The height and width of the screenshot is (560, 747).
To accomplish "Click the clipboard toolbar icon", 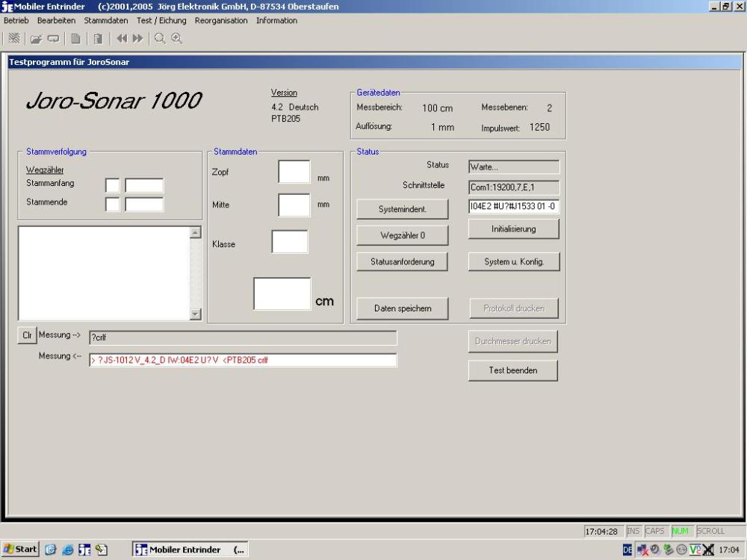I will click(x=98, y=39).
